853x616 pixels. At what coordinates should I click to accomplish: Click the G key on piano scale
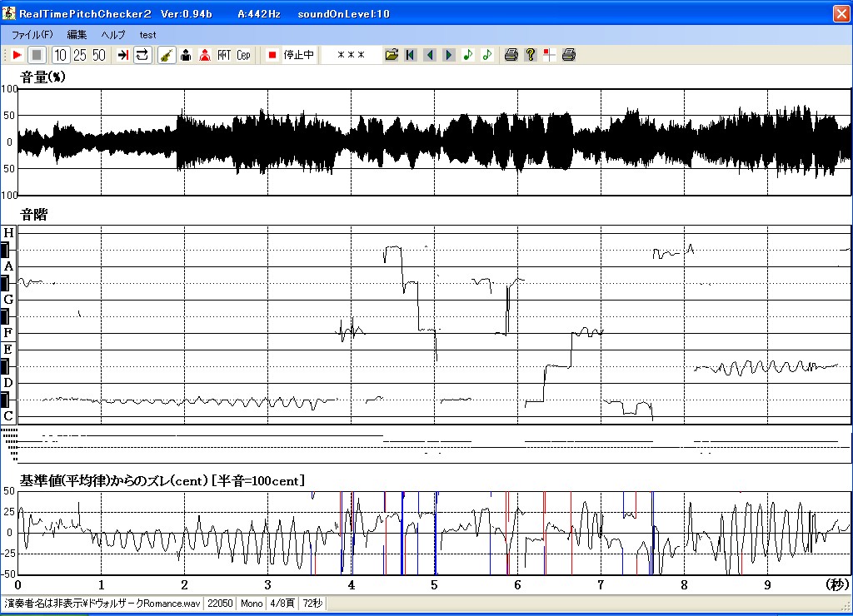[8, 300]
